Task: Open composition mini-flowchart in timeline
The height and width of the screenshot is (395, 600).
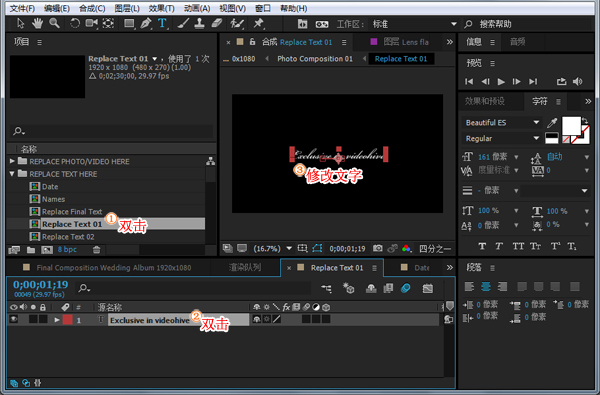Action: 326,288
